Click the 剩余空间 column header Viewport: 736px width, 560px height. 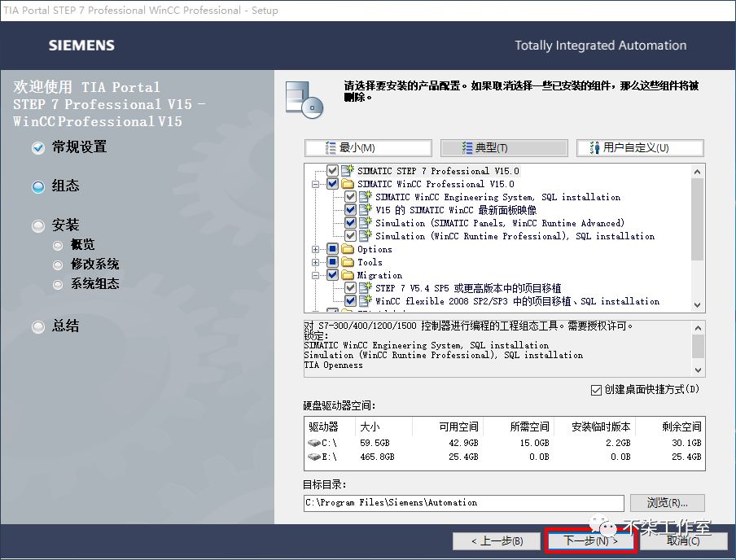coord(670,427)
